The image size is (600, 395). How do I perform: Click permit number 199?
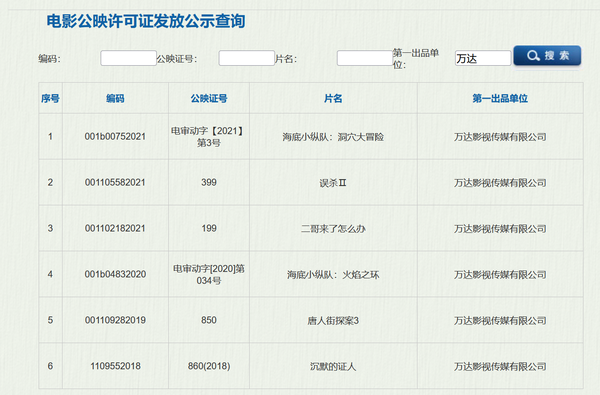[209, 229]
